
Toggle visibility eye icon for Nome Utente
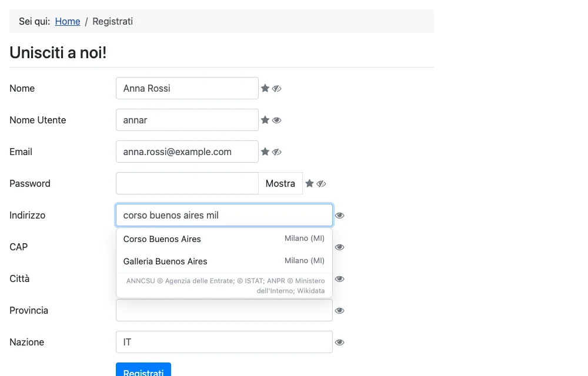[x=277, y=120]
